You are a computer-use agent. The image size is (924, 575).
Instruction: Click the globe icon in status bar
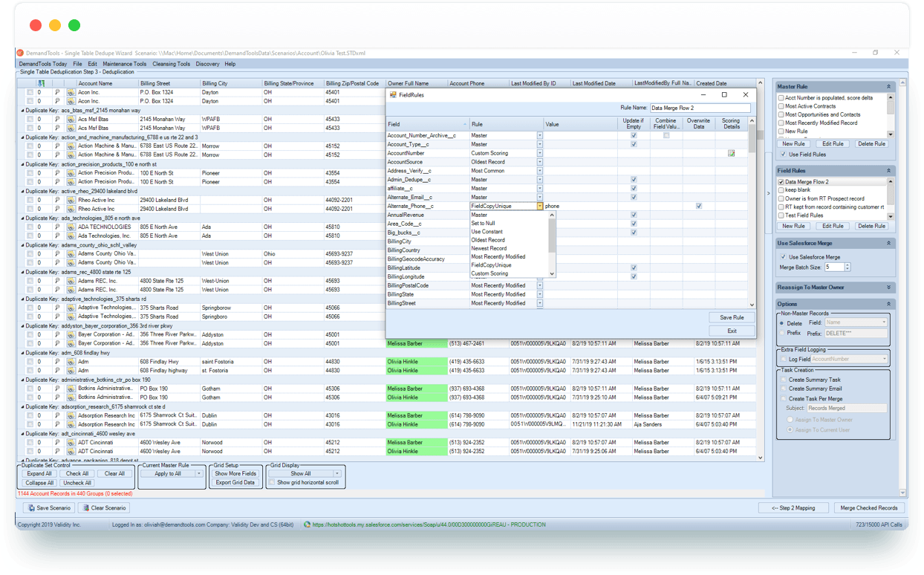[x=308, y=524]
